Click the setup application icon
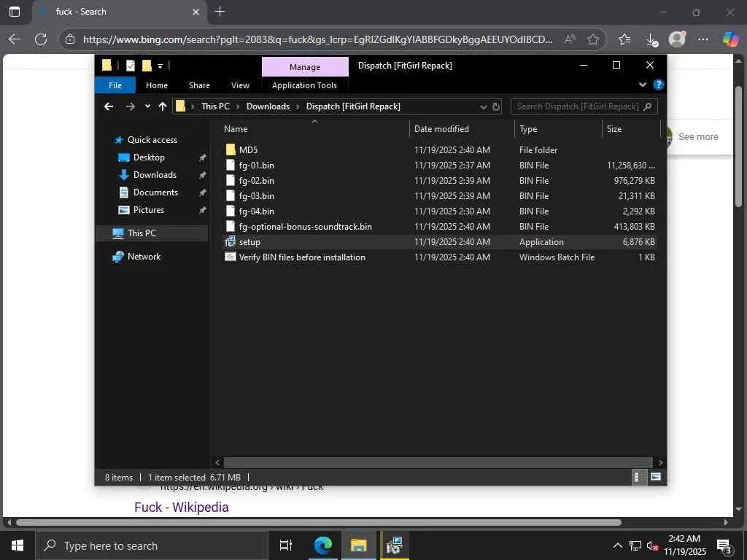Image resolution: width=747 pixels, height=560 pixels. [x=231, y=241]
